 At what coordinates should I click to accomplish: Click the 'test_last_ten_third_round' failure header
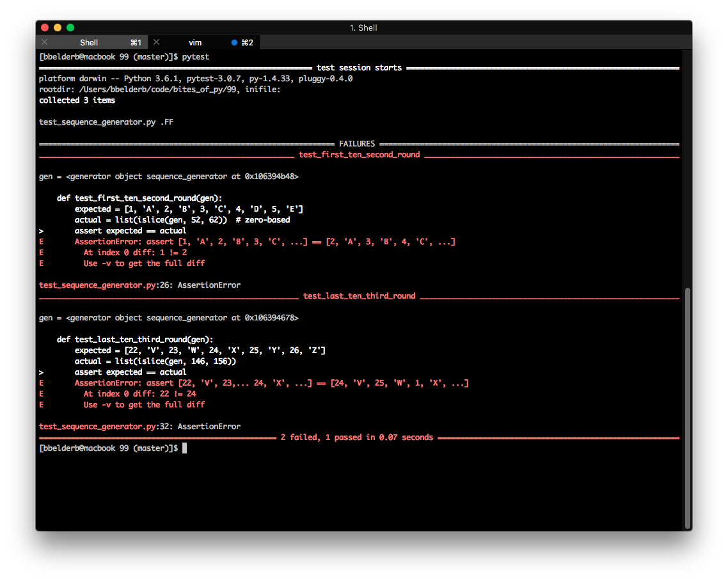359,296
